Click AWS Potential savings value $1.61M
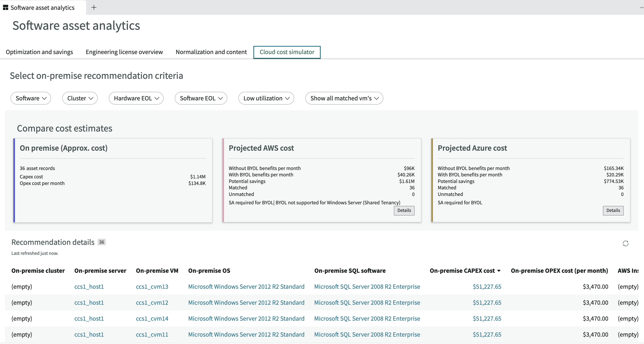This screenshot has width=644, height=344. 407,181
